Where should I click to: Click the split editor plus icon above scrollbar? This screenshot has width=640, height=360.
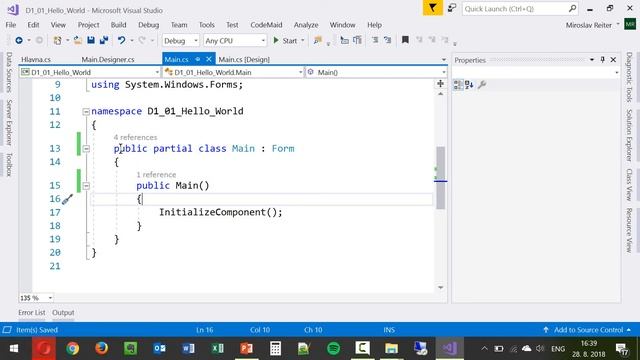click(440, 84)
